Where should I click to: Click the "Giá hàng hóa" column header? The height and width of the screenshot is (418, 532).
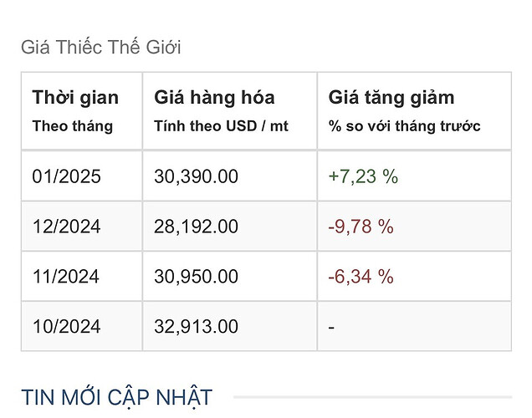(214, 97)
